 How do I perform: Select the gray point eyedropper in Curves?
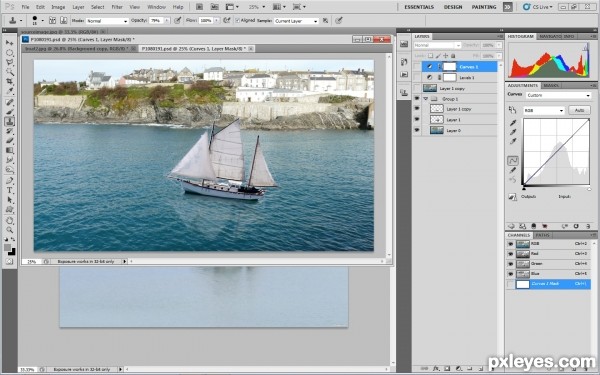(513, 132)
